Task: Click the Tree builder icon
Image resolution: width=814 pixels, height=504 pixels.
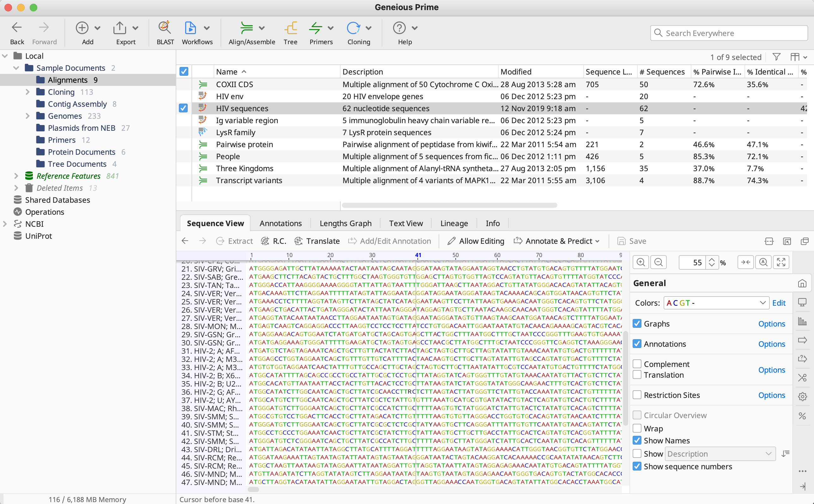Action: [290, 28]
